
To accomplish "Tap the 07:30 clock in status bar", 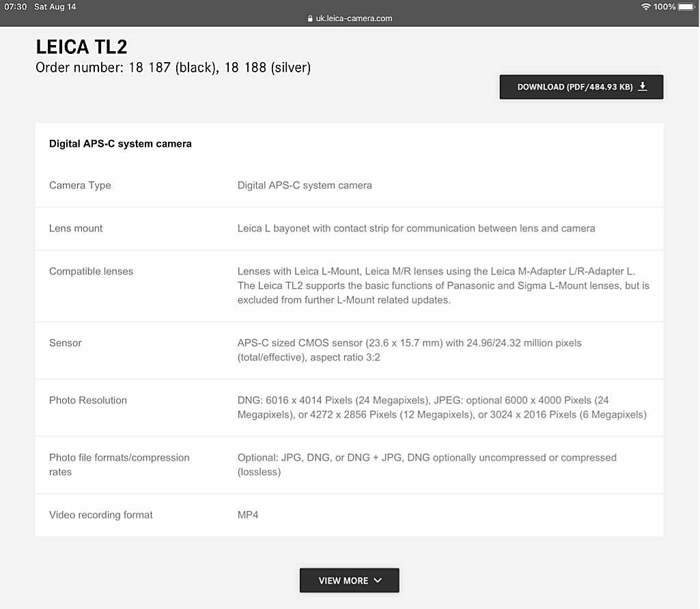I will [x=16, y=7].
